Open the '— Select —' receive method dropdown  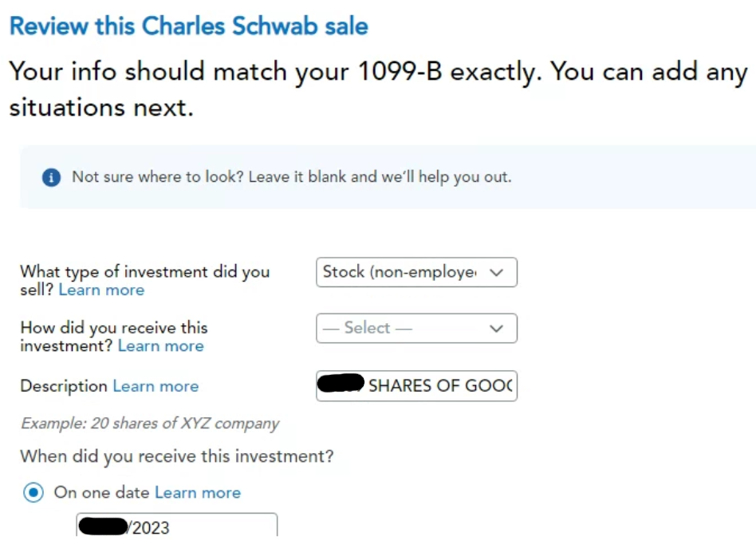click(416, 329)
